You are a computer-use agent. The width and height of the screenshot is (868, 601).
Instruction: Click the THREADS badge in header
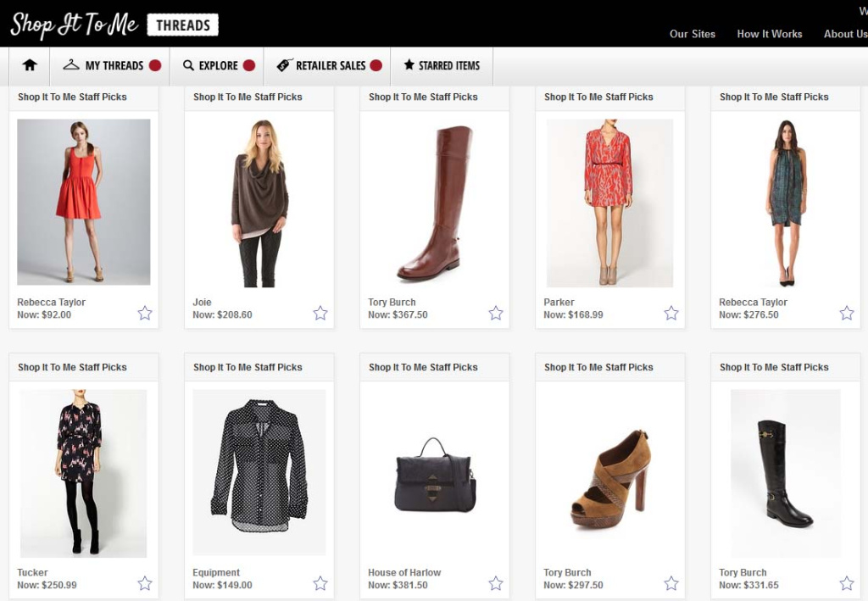183,25
